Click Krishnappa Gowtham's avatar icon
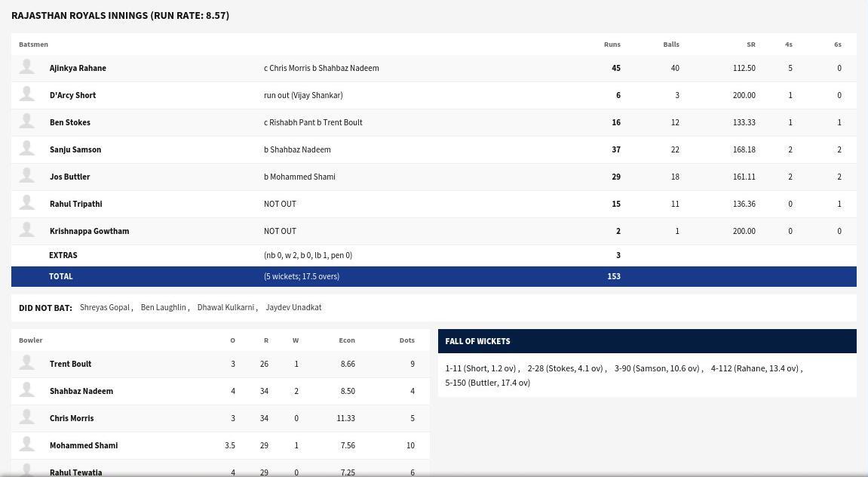The height and width of the screenshot is (477, 868). tap(26, 229)
